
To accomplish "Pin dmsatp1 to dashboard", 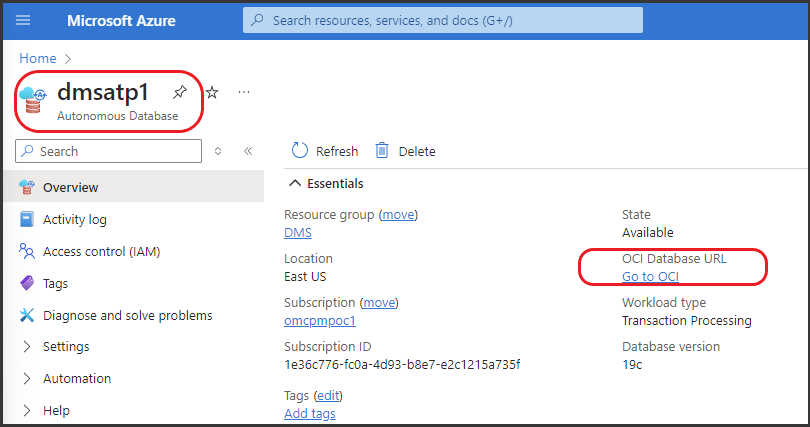I will coord(179,92).
